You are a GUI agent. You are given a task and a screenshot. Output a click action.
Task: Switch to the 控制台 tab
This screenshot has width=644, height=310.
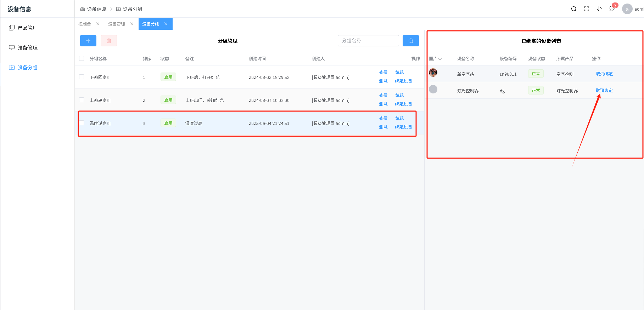coord(85,24)
